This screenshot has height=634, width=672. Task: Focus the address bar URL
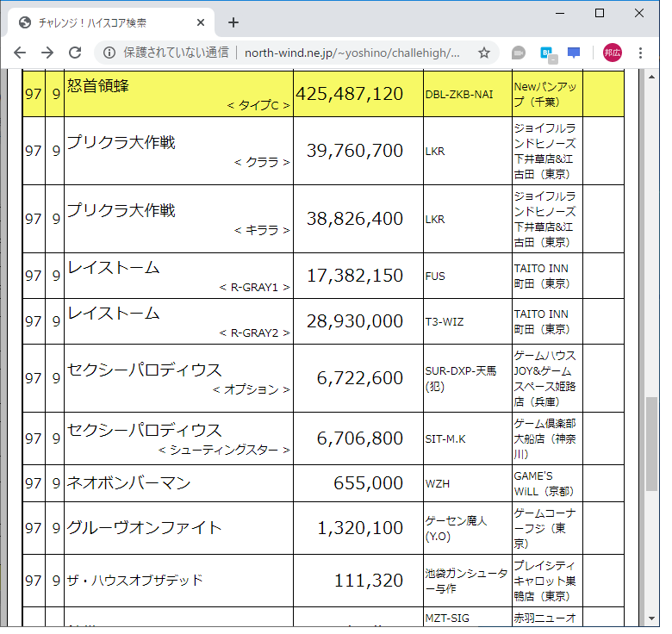coord(352,53)
